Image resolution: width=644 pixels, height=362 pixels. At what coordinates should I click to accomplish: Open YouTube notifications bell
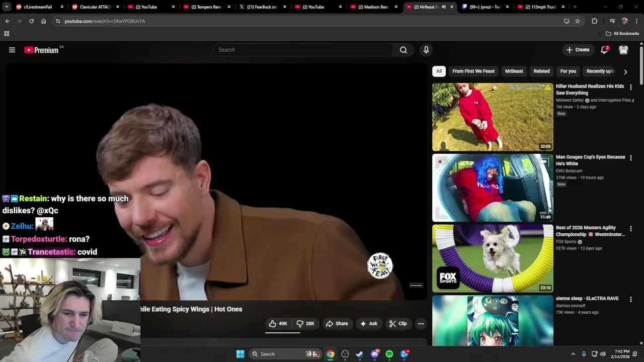tap(605, 50)
